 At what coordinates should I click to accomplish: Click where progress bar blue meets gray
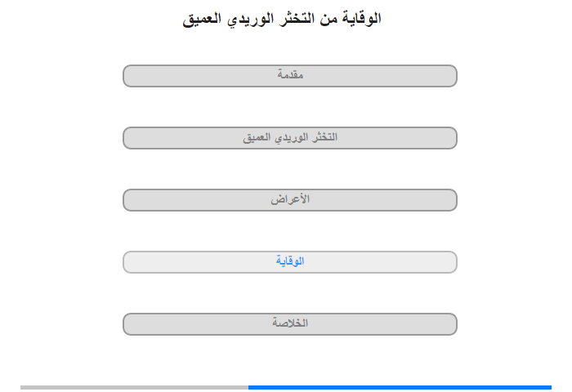pos(248,387)
